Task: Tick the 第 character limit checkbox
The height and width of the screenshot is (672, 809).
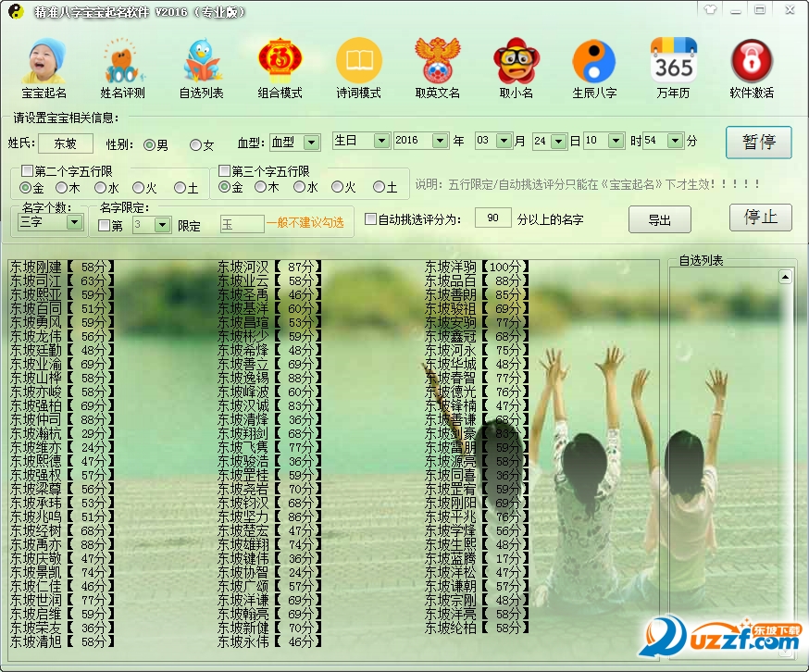Action: 104,225
